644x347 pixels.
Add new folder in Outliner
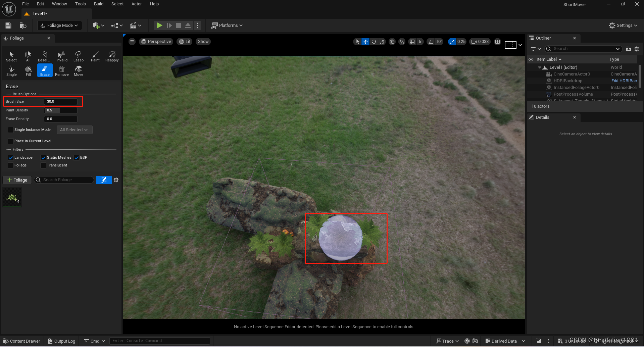click(x=629, y=49)
